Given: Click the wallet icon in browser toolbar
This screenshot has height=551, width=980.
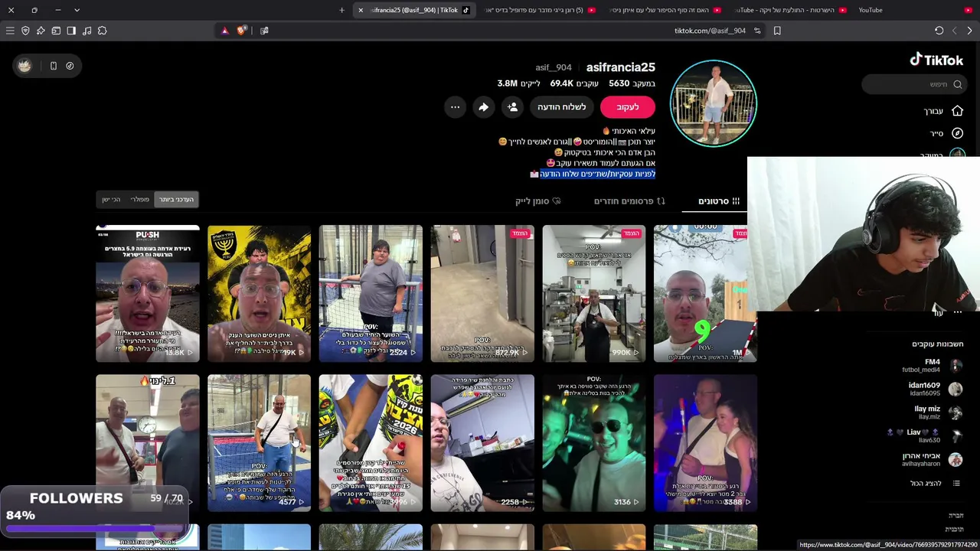Looking at the screenshot, I should pos(56,31).
